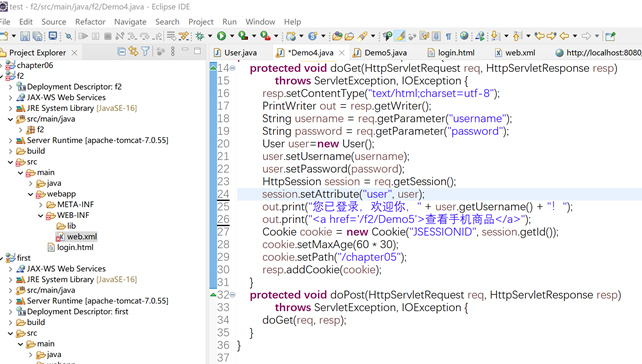This screenshot has width=642, height=364.
Task: Open the Web Browser globe icon
Action: click(x=464, y=36)
